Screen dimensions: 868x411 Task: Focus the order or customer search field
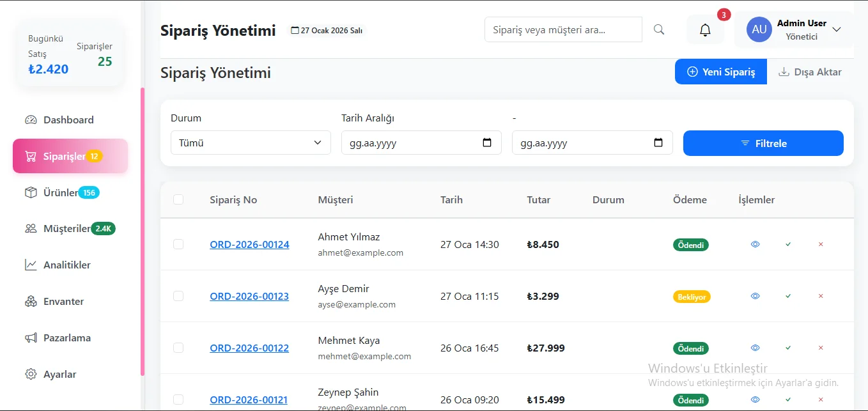point(562,29)
